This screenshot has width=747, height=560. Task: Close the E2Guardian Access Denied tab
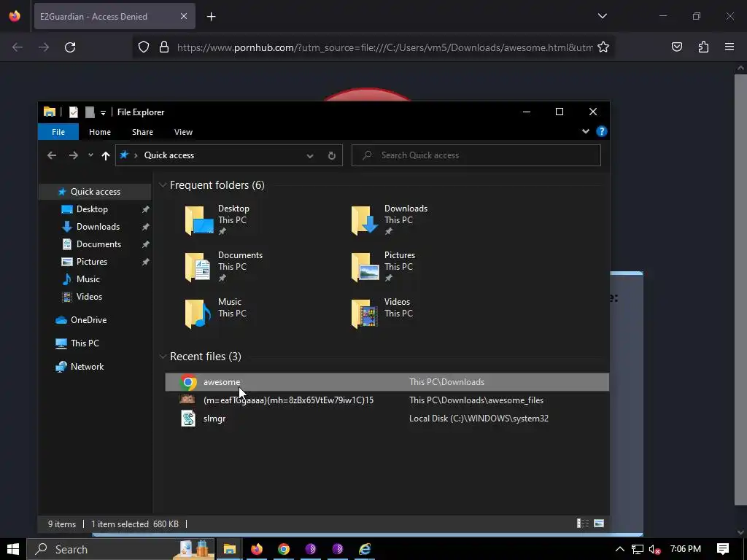click(184, 16)
